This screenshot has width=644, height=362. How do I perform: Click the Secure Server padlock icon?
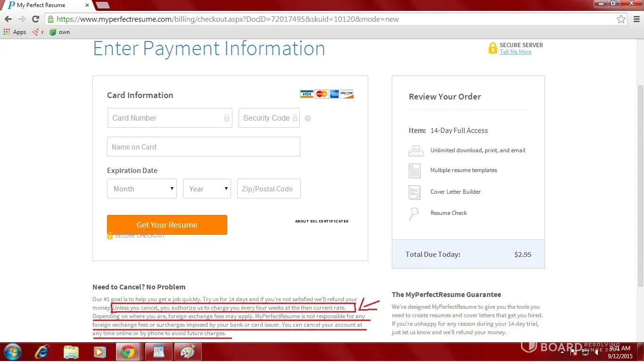tap(493, 48)
